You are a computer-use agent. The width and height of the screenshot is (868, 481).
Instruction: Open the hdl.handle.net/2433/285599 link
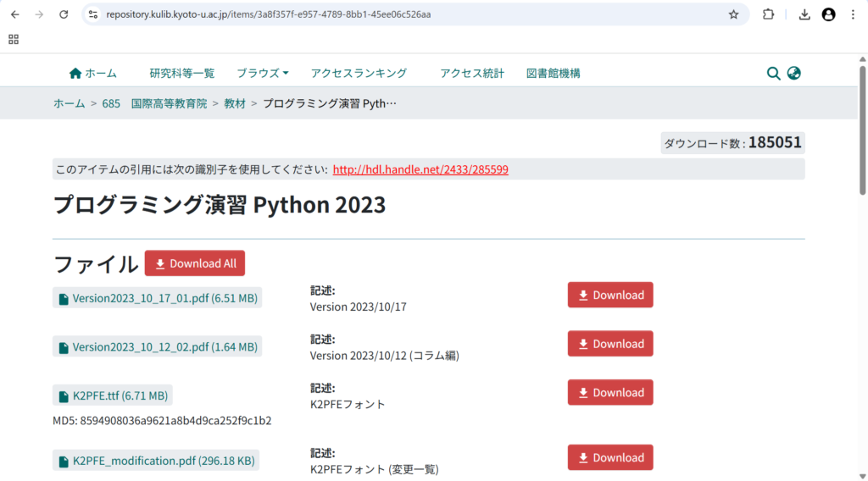pyautogui.click(x=420, y=169)
